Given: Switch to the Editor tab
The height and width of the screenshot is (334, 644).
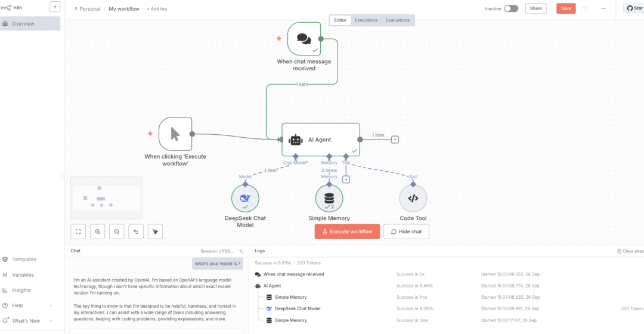Looking at the screenshot, I should click(x=340, y=20).
